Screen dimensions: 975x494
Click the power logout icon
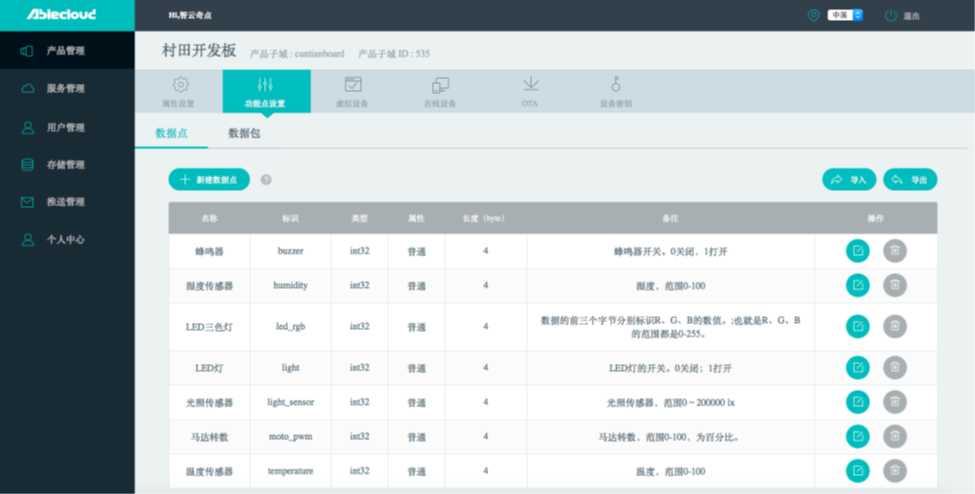890,15
